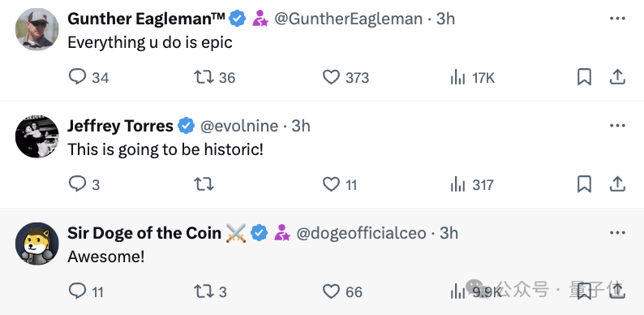Open more options for Gunther Eagleman's tweet

pos(617,19)
